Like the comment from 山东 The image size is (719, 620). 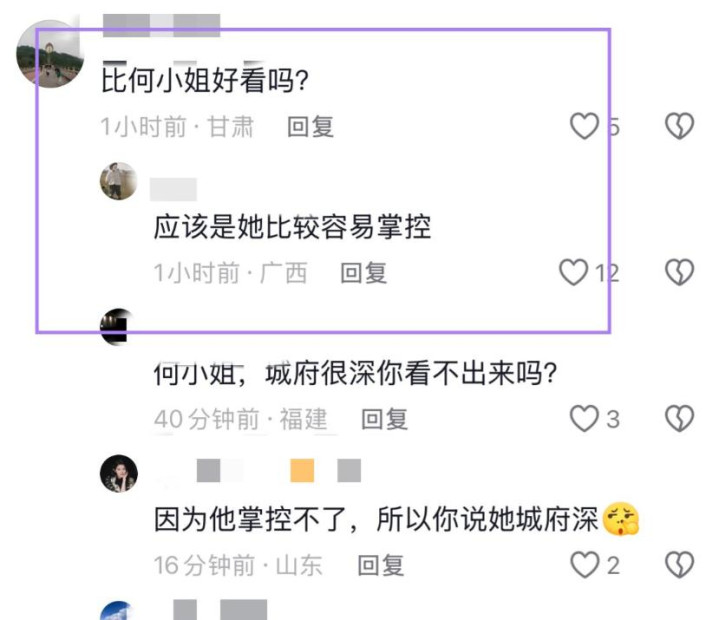click(584, 565)
